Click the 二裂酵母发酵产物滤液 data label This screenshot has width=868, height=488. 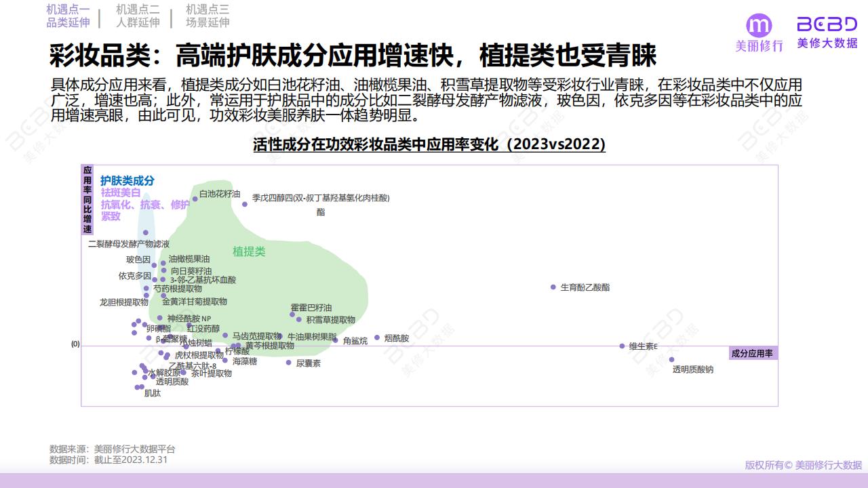[x=129, y=244]
